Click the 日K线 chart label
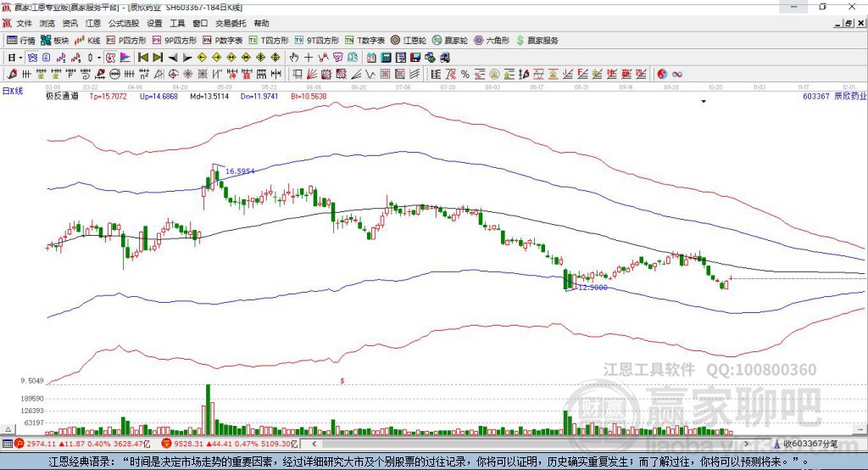Image resolution: width=868 pixels, height=470 pixels. tap(13, 91)
